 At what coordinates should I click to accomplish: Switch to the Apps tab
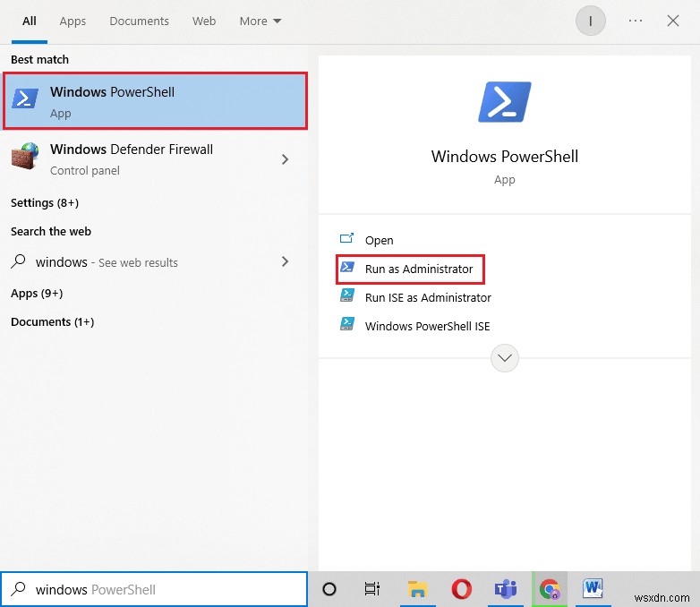coord(73,21)
